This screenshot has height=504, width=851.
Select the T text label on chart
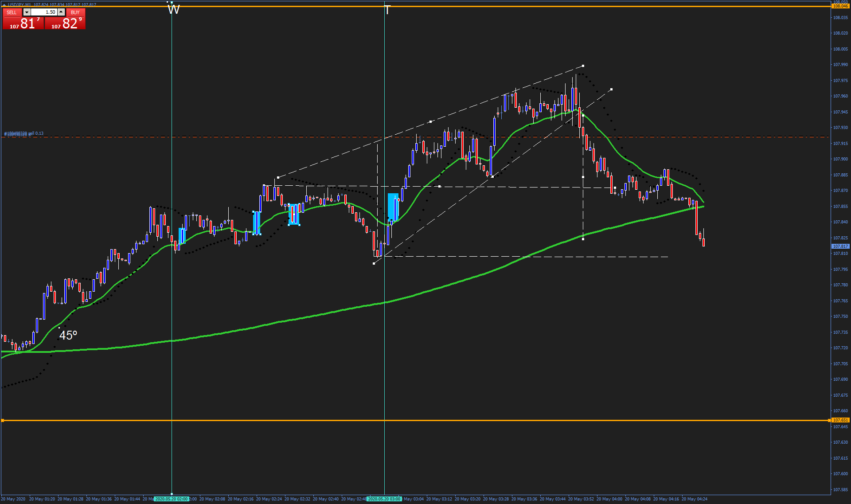tap(387, 10)
